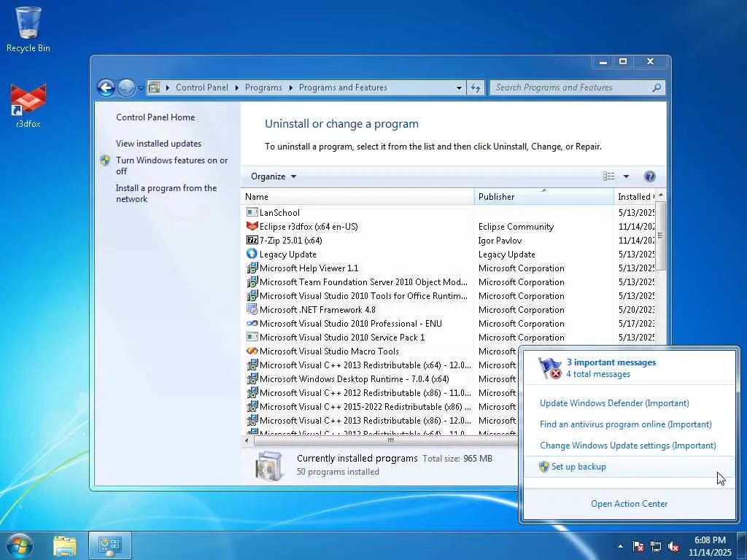Open the address bar history dropdown
Screen dimensions: 747x560
click(459, 87)
